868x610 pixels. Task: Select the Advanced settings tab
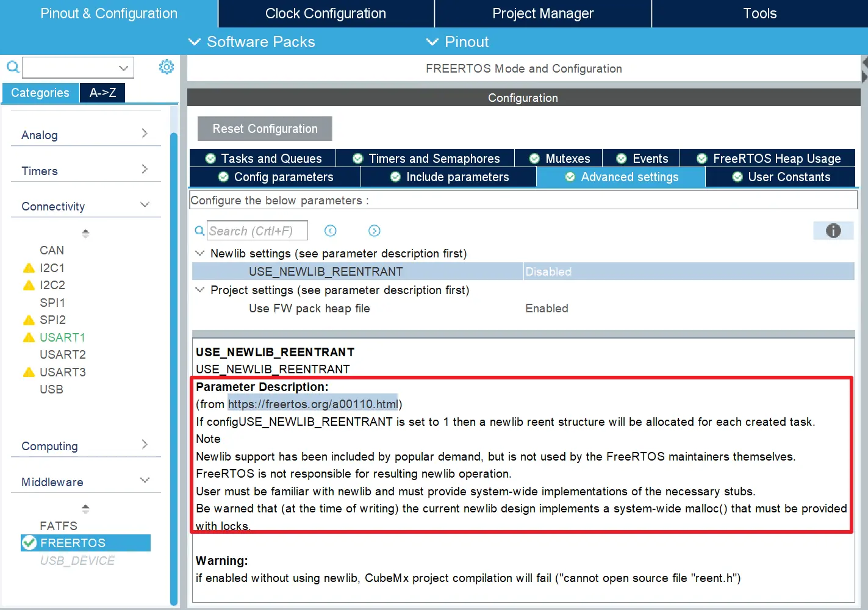[x=621, y=177]
